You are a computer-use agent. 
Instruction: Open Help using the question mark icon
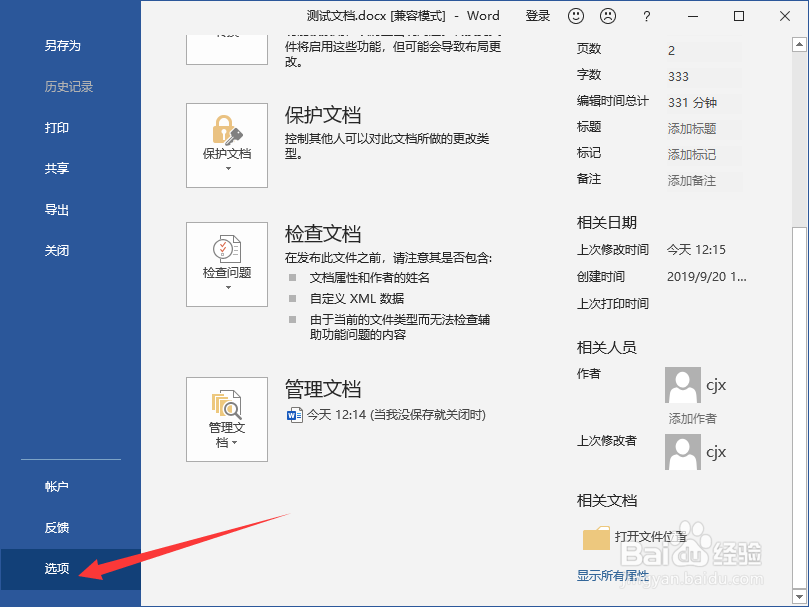(647, 16)
